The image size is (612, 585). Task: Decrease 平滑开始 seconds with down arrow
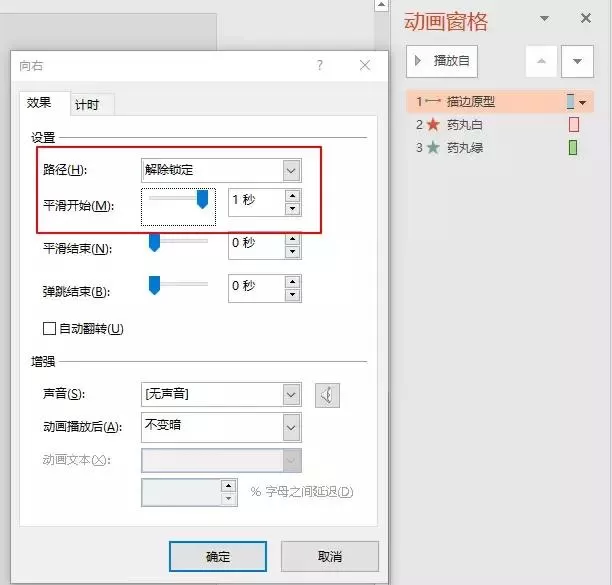292,209
